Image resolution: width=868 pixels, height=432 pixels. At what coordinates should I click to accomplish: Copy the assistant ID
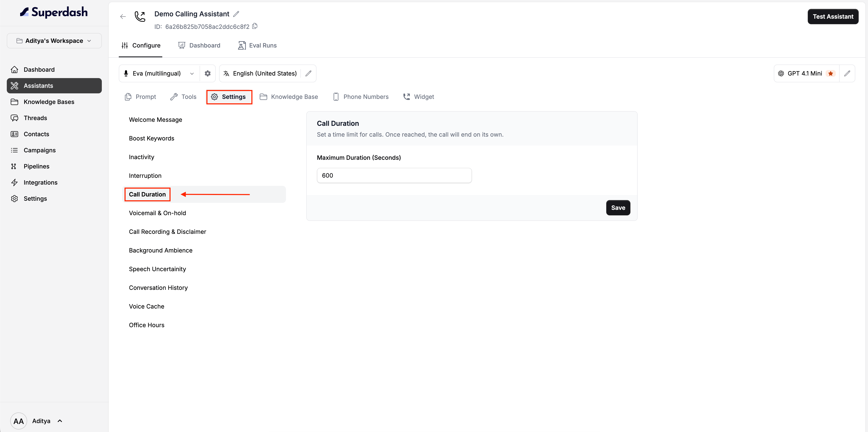click(x=255, y=26)
